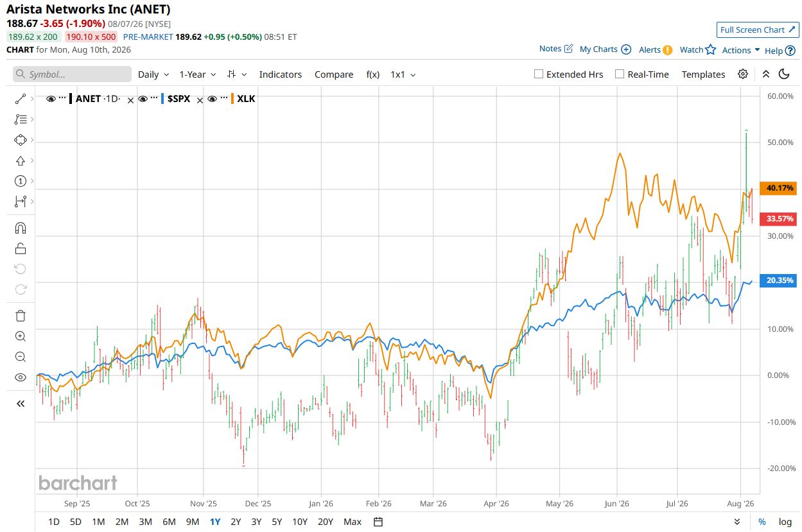Zoom in with the magnifier plus icon

tap(20, 336)
